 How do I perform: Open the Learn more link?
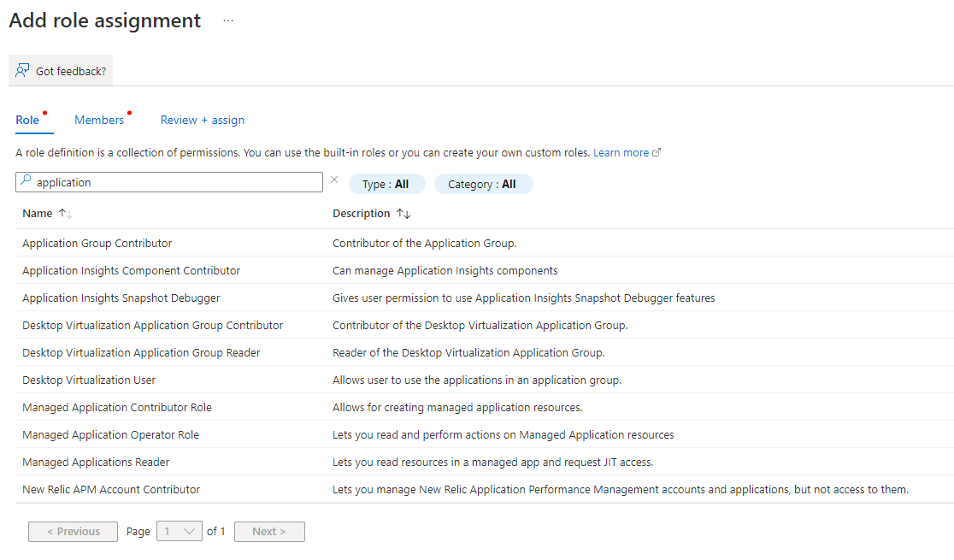pos(621,151)
